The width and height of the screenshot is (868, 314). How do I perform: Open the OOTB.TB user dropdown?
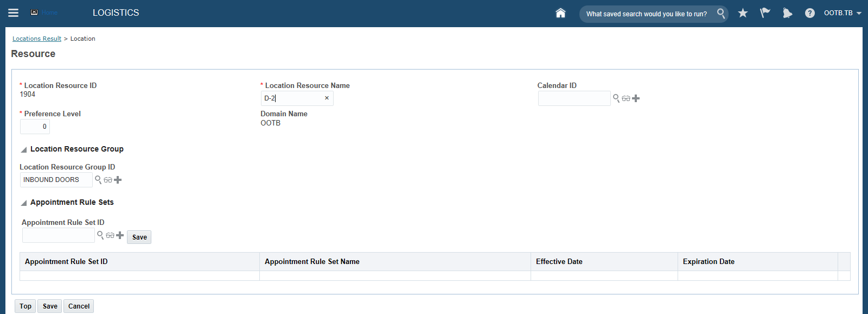843,13
